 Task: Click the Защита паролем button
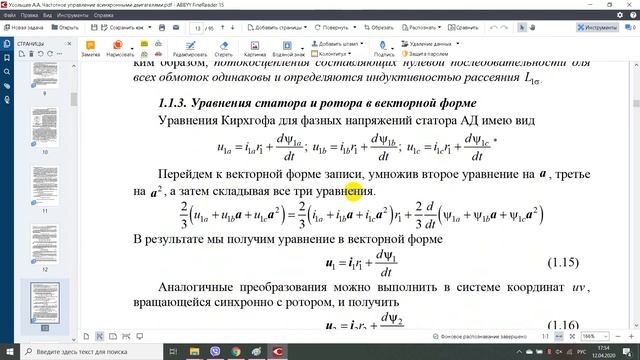click(x=425, y=53)
